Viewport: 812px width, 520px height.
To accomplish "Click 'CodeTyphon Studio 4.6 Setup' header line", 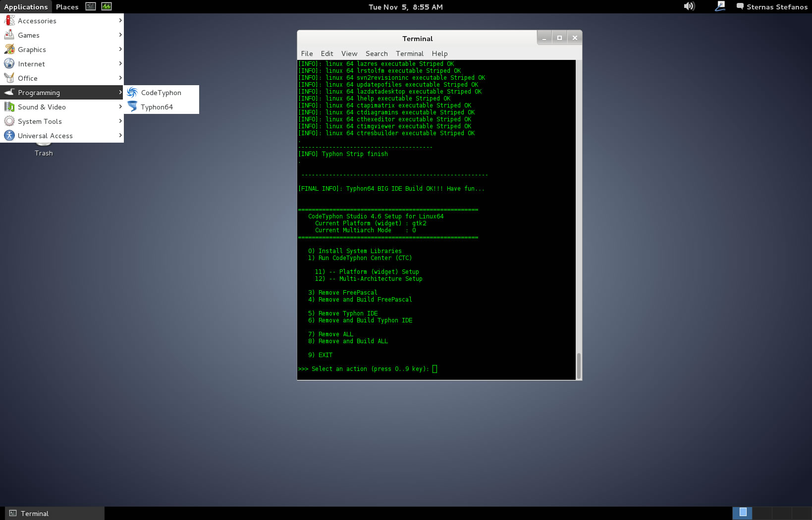I will (x=376, y=216).
